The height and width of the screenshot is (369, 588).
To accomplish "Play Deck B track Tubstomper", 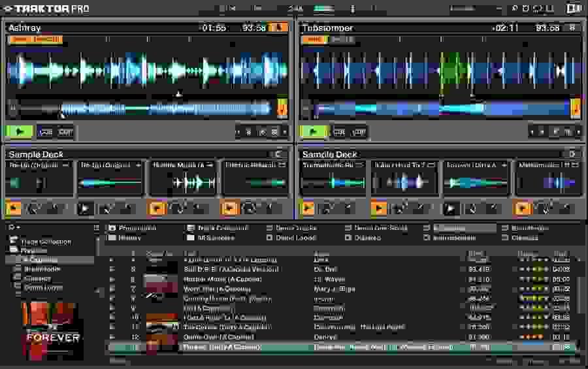I will click(x=314, y=132).
